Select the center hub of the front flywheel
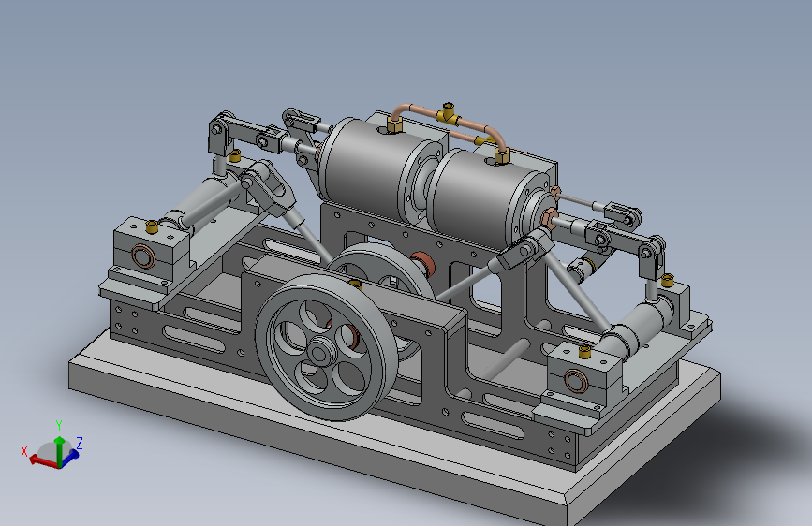 tap(322, 352)
